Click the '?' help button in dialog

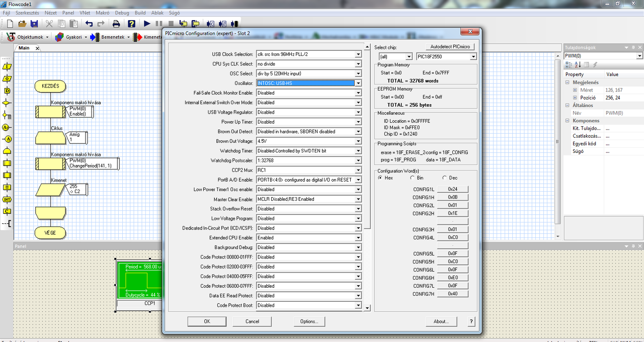click(x=471, y=321)
